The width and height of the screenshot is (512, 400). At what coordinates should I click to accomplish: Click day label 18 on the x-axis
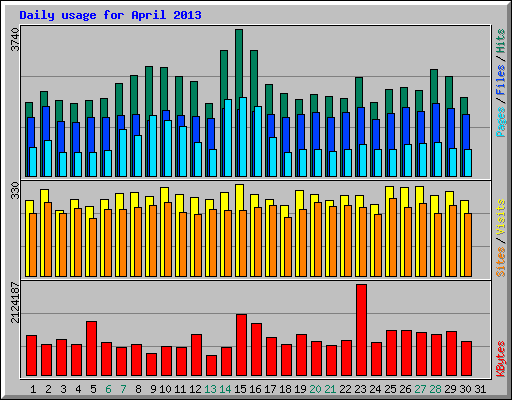(285, 389)
